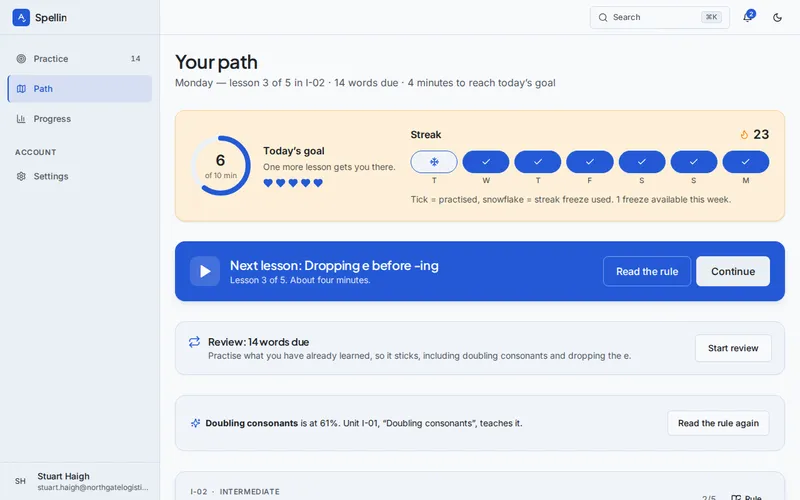800x500 pixels.
Task: Click the Spellin logo icon
Action: [21, 17]
